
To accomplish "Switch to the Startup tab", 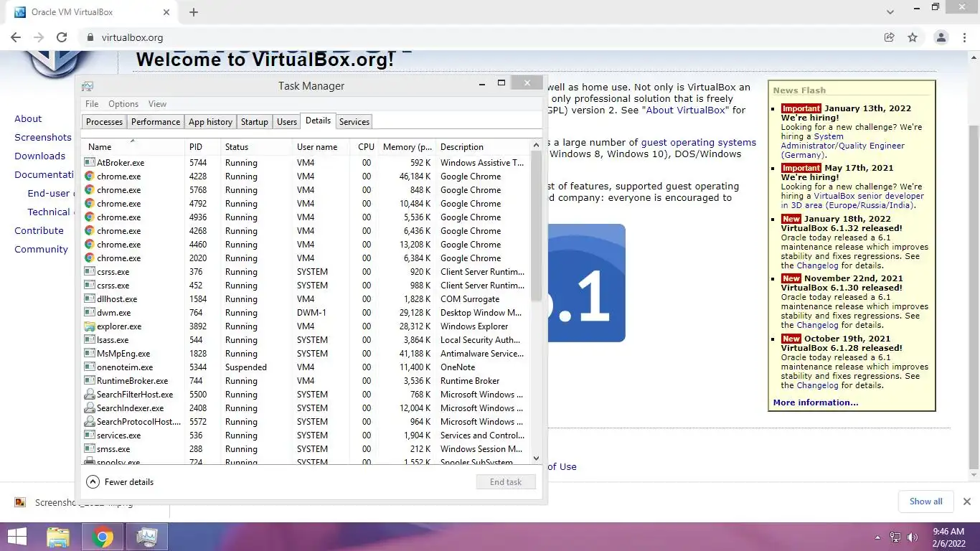I will click(x=254, y=122).
